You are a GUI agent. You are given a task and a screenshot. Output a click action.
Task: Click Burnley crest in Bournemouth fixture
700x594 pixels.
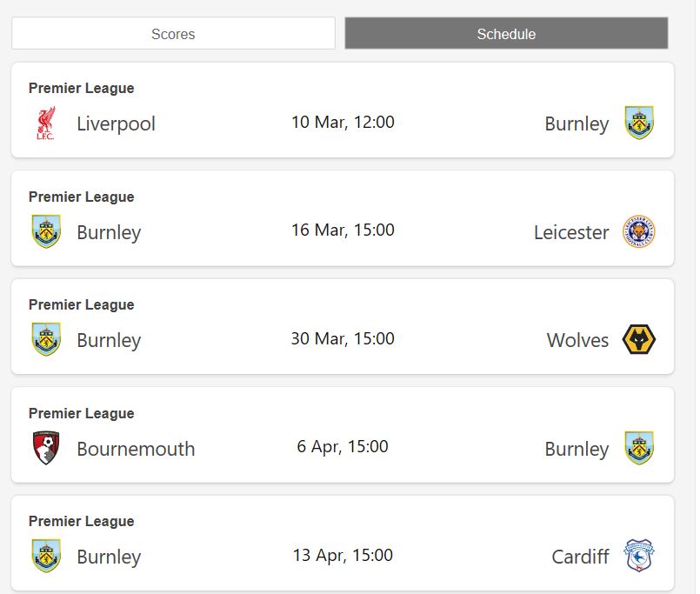pos(639,449)
